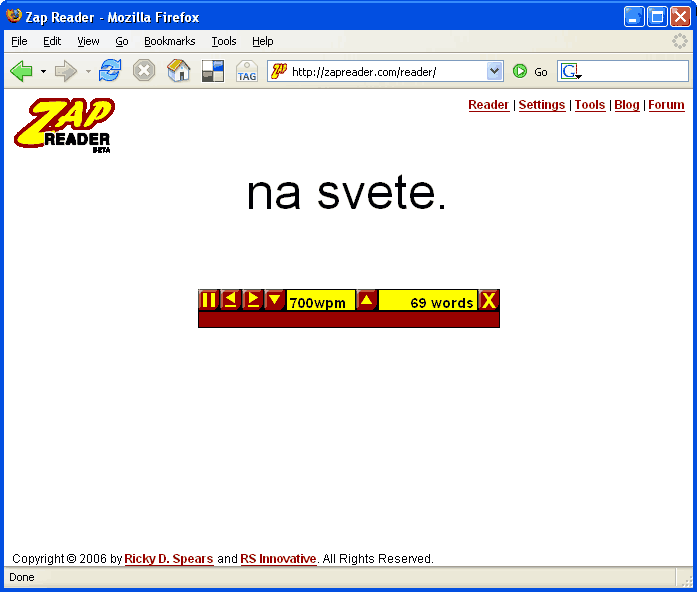Open the File menu

click(19, 41)
